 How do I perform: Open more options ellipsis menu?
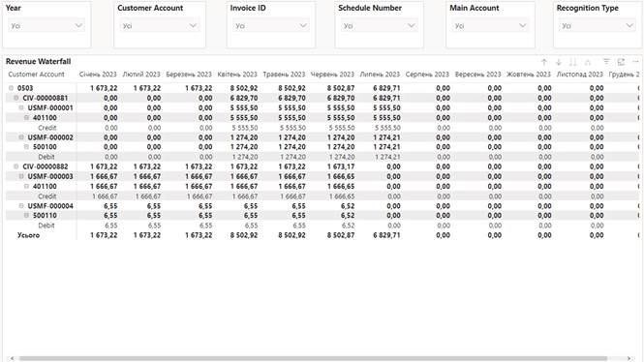635,62
